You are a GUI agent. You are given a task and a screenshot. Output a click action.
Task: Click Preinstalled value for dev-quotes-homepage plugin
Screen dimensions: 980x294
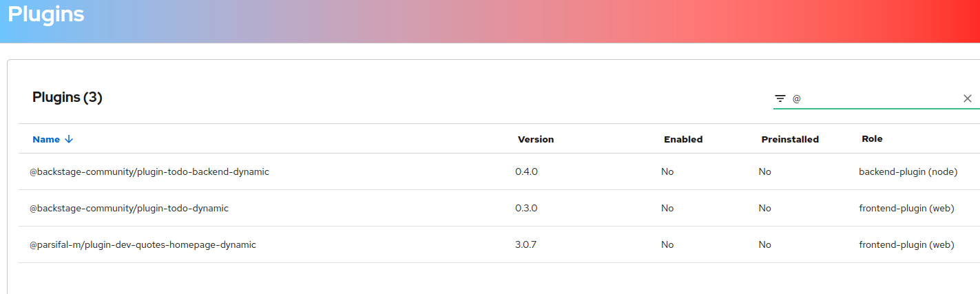[x=764, y=244]
